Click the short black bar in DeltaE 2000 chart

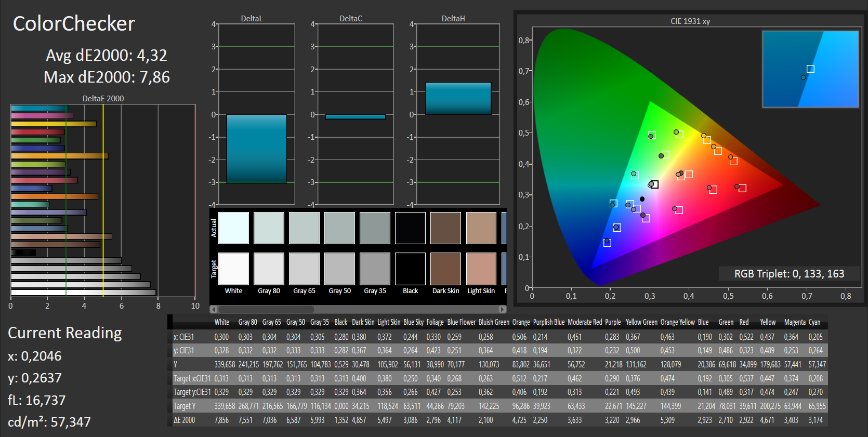(x=23, y=253)
